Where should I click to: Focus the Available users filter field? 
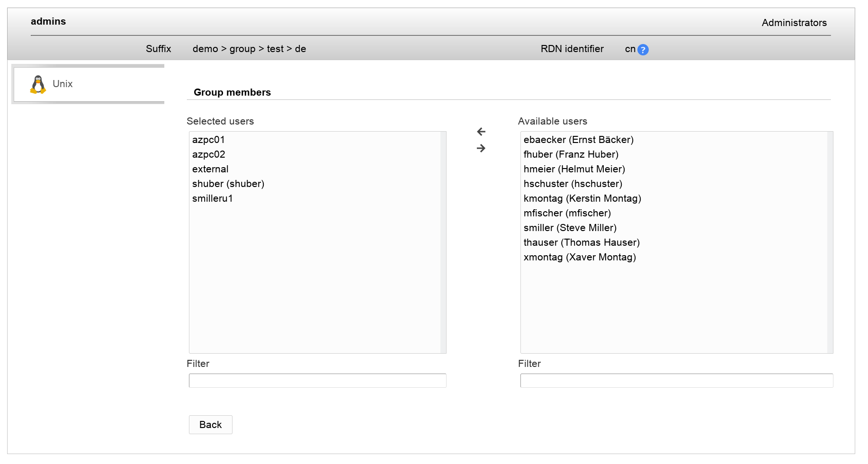(x=676, y=381)
